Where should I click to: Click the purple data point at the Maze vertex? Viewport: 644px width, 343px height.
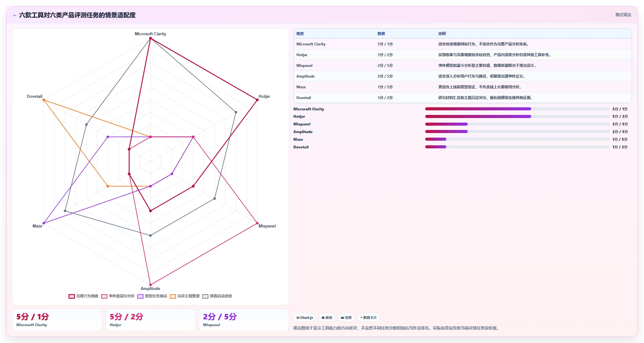pos(44,223)
